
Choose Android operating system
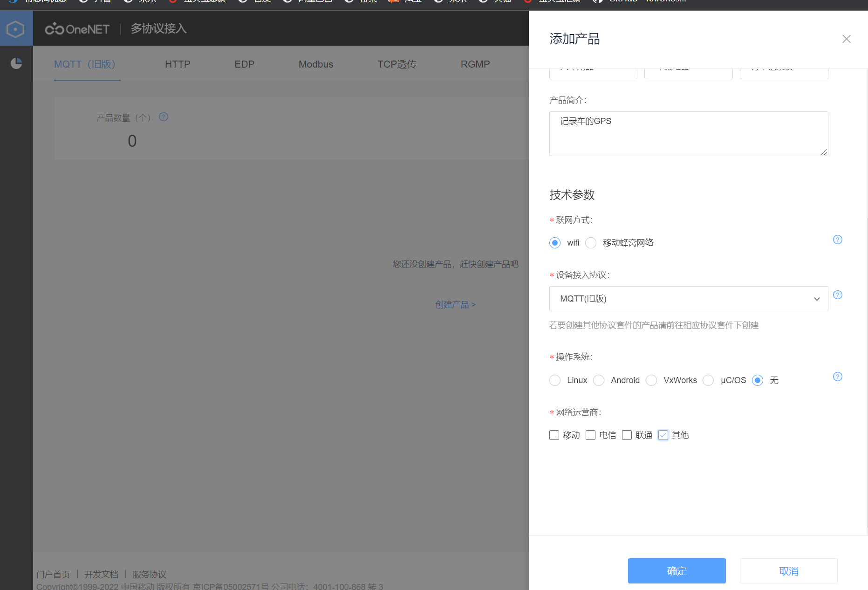tap(599, 380)
